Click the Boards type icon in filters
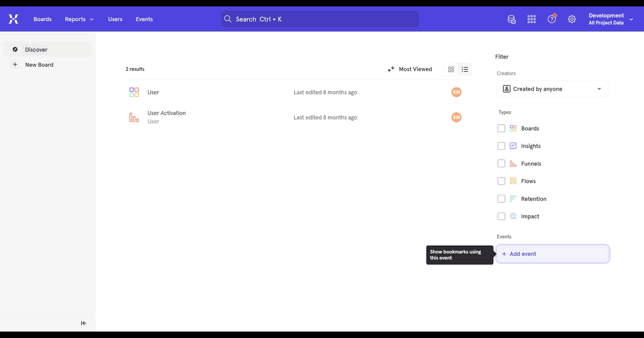 [513, 128]
